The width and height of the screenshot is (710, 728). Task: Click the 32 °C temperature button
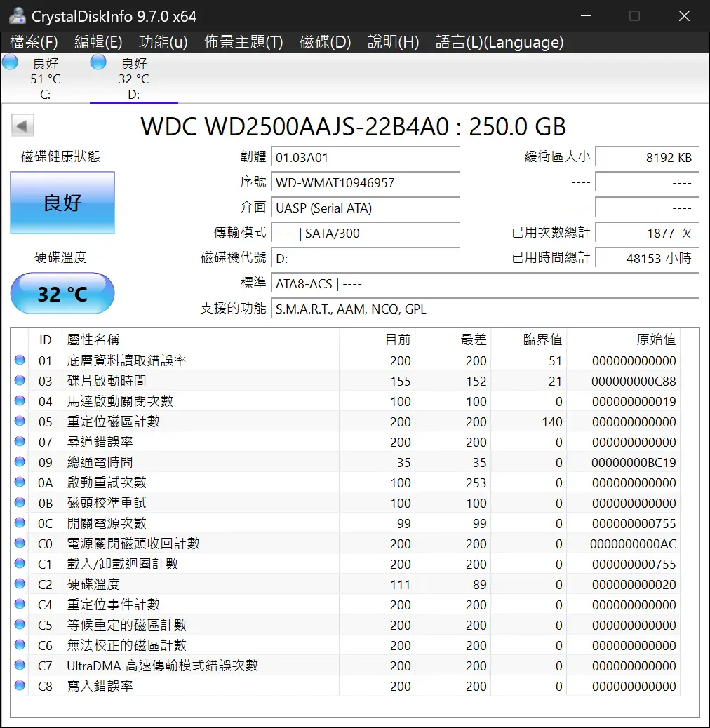point(62,293)
